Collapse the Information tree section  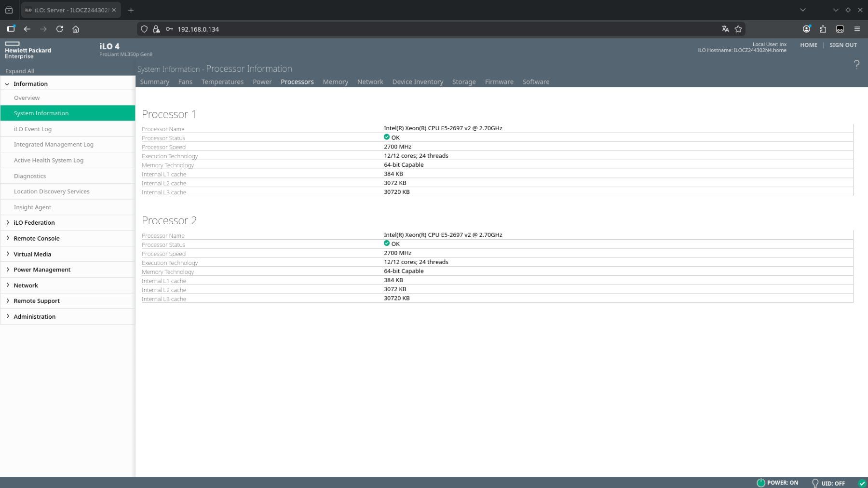(7, 84)
